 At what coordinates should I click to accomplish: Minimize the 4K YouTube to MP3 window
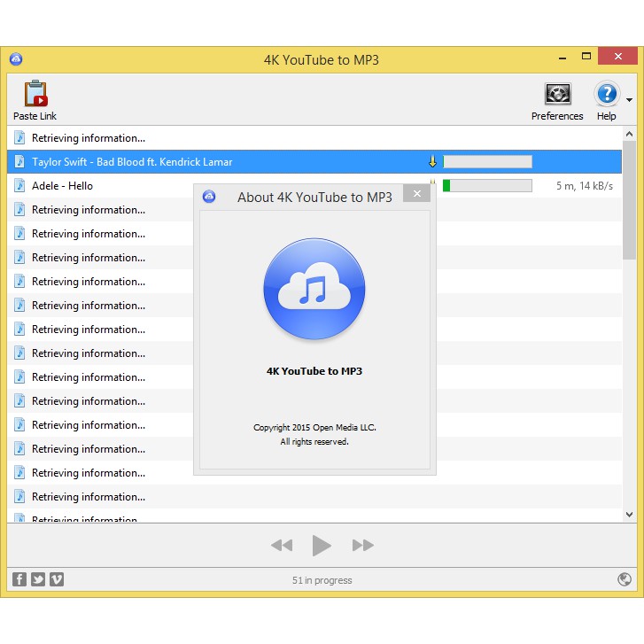[563, 58]
